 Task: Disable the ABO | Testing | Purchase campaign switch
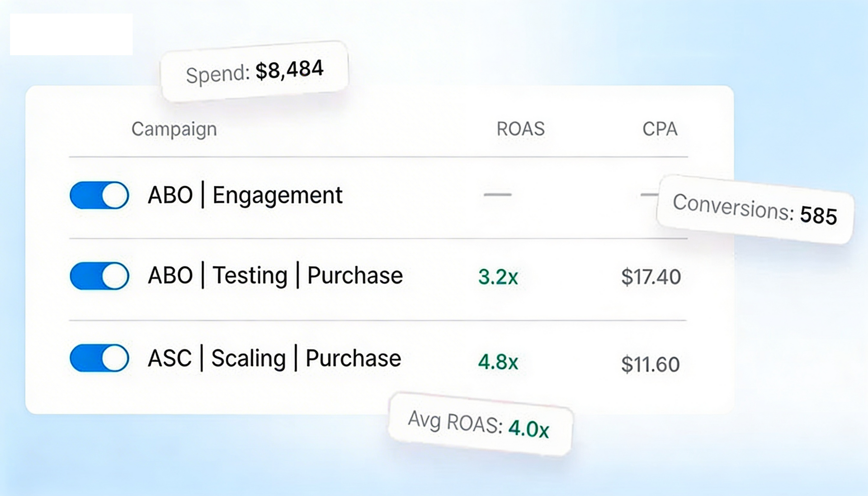(x=99, y=276)
